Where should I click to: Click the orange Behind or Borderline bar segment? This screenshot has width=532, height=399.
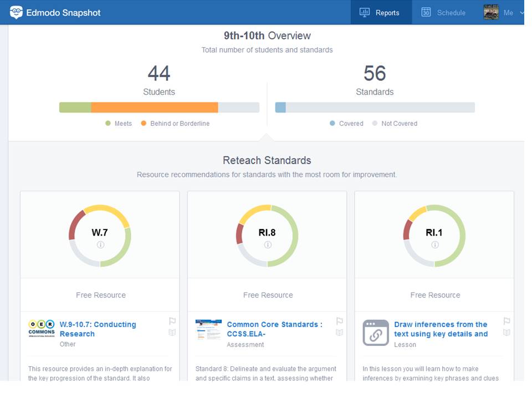point(154,108)
